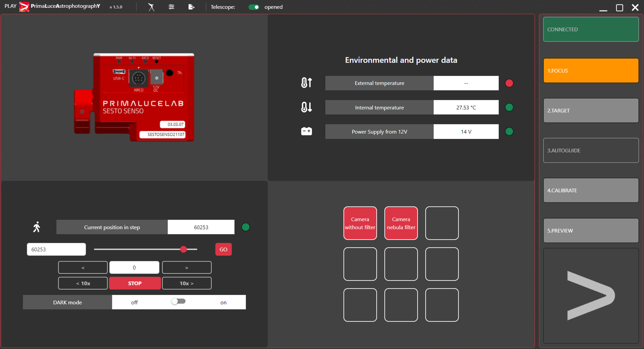Open the 2.TARGET tab
The width and height of the screenshot is (644, 349).
[x=591, y=110]
